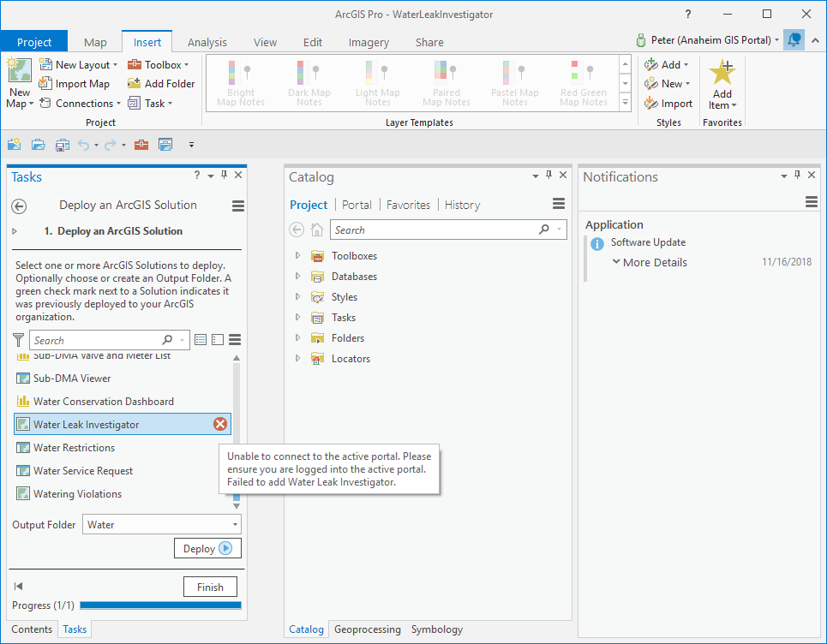The height and width of the screenshot is (644, 827).
Task: Open the Peter (Anaheim GIS Portal) account menu
Action: point(707,40)
